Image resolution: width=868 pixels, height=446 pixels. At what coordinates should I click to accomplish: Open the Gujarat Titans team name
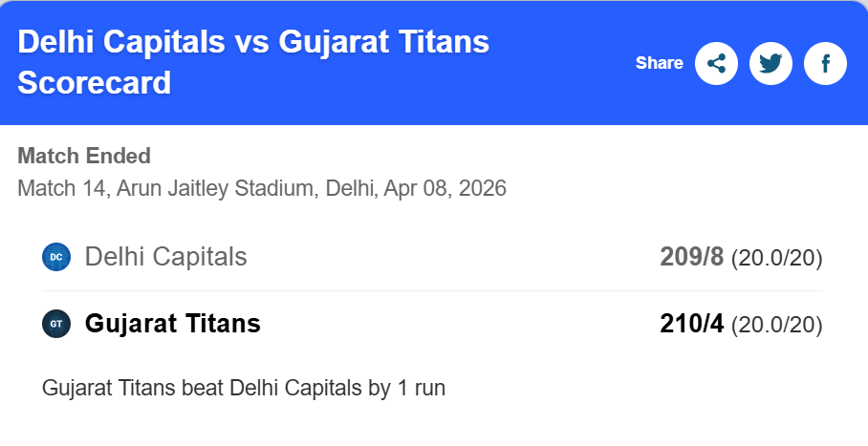(x=172, y=324)
